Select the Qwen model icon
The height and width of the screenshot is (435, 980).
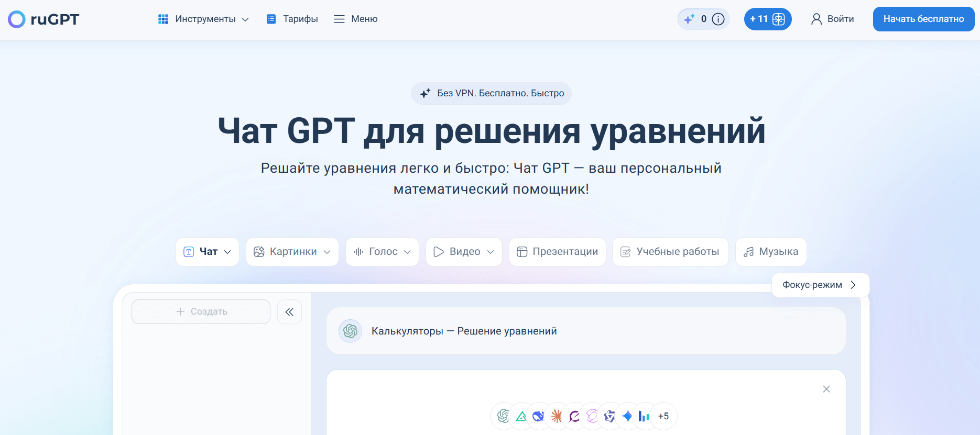pos(609,416)
